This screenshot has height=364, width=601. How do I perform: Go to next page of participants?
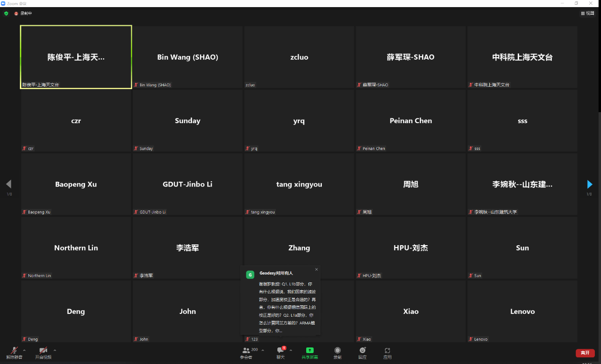(x=590, y=184)
